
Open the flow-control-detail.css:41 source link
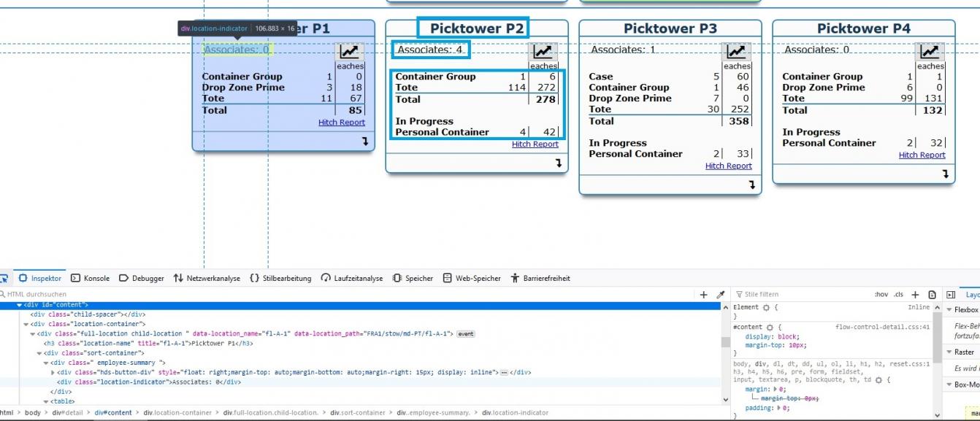click(x=883, y=327)
